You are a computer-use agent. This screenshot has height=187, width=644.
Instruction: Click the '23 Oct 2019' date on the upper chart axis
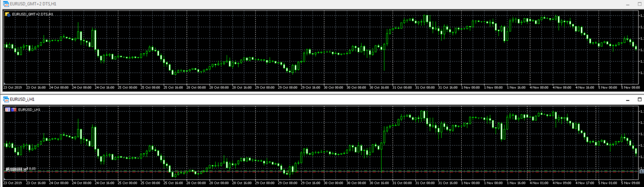click(x=13, y=87)
